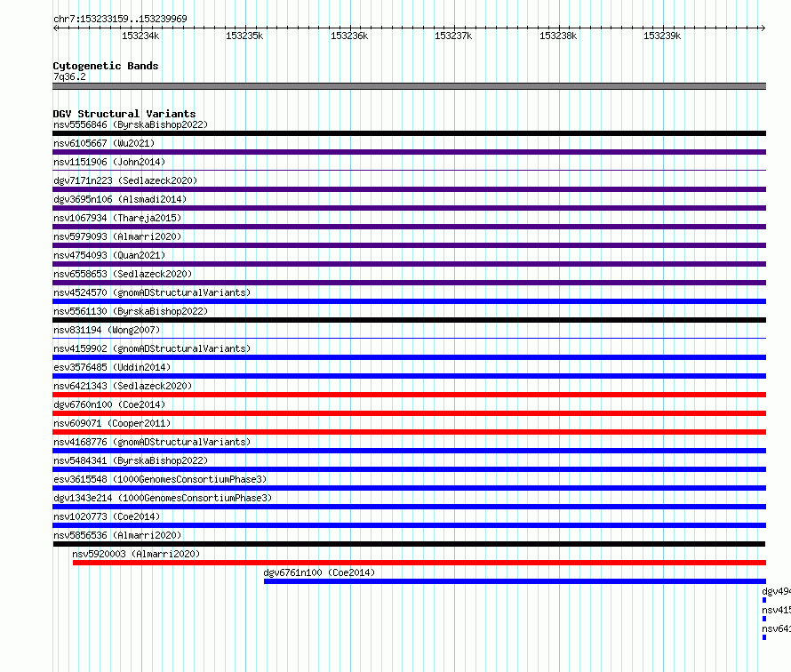Open nsv1020773 (Coe2014) variant
This screenshot has height=672, width=791.
click(x=107, y=516)
